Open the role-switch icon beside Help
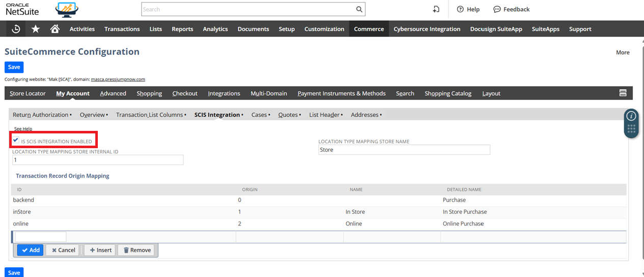This screenshot has height=277, width=644. coord(436,9)
